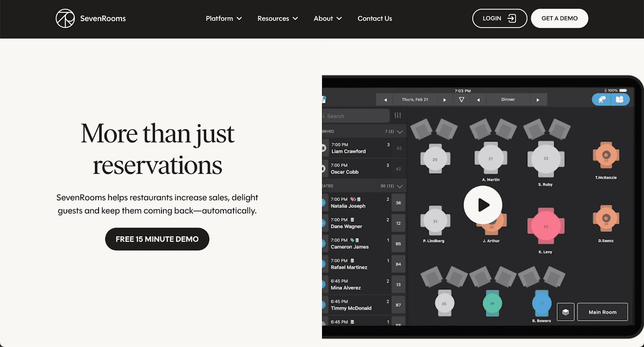
Task: Click the add walk-in person icon
Action: tap(602, 99)
